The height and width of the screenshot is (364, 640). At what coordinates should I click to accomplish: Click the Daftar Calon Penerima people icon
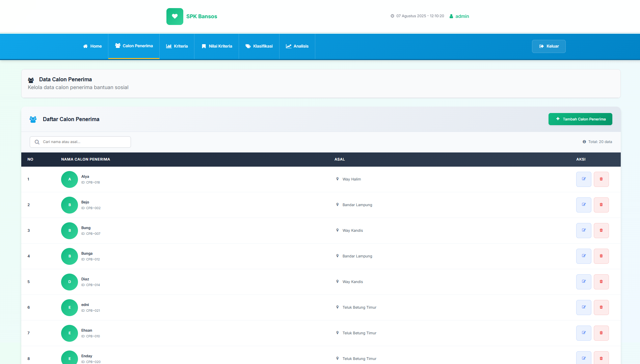click(33, 119)
